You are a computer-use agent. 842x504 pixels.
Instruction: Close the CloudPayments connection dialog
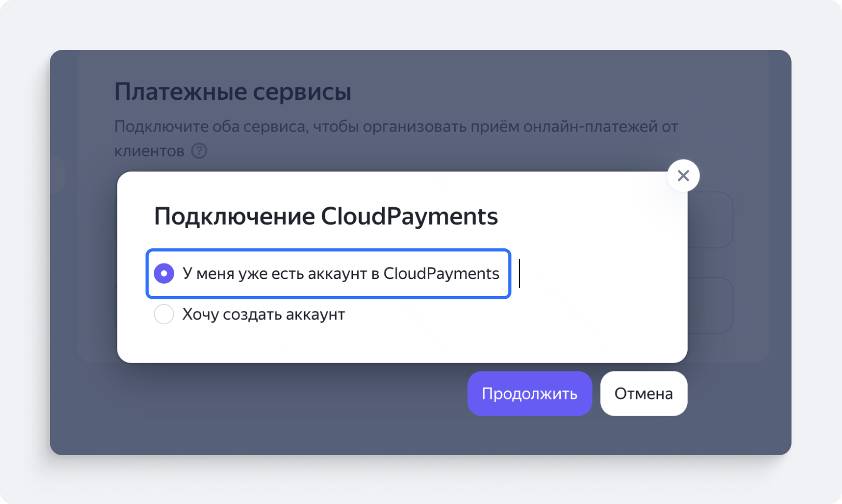click(683, 176)
